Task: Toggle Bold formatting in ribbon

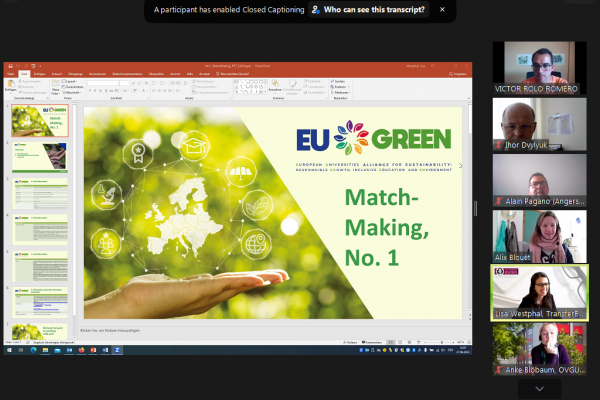Action: pos(90,91)
